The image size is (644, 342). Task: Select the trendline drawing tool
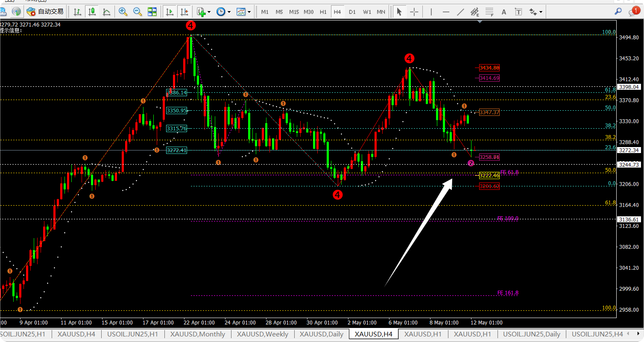click(460, 12)
